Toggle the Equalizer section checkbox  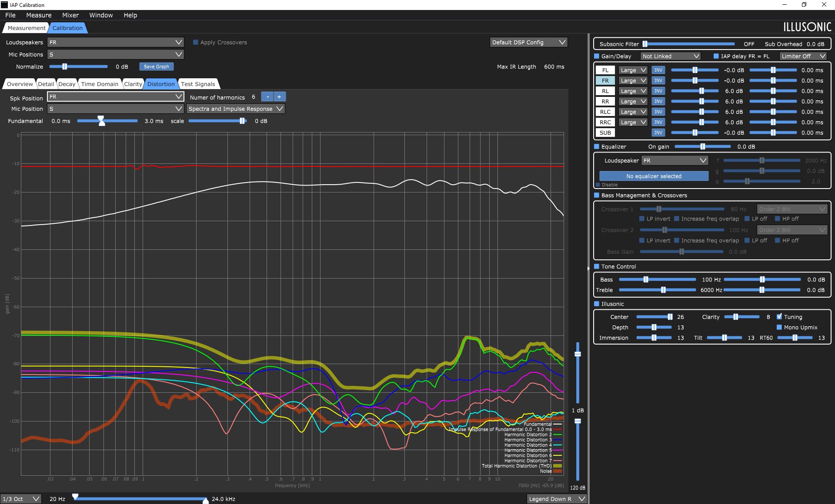[x=597, y=146]
